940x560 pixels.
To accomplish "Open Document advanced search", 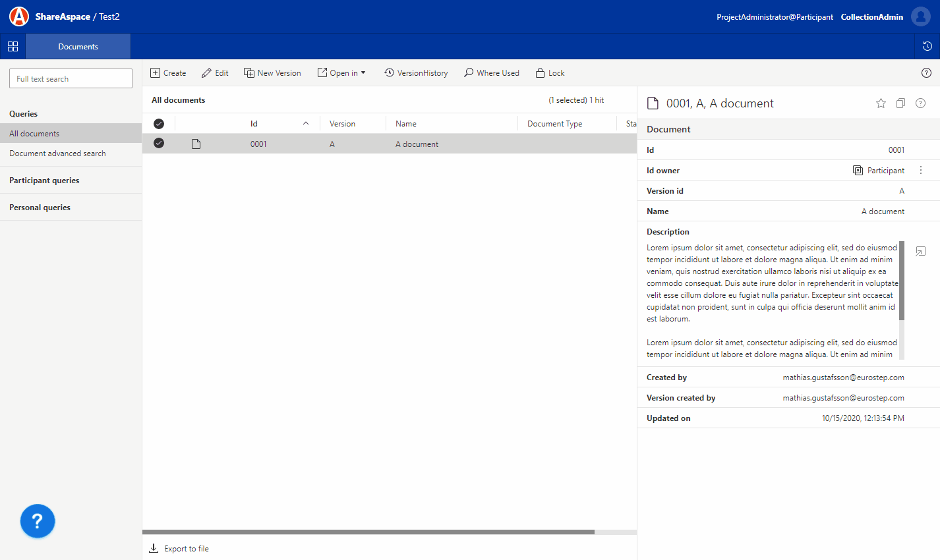I will tap(57, 153).
